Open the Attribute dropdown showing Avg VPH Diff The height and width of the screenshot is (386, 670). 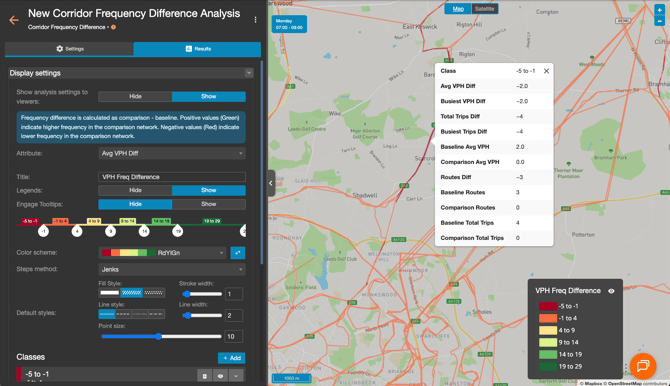[x=172, y=153]
